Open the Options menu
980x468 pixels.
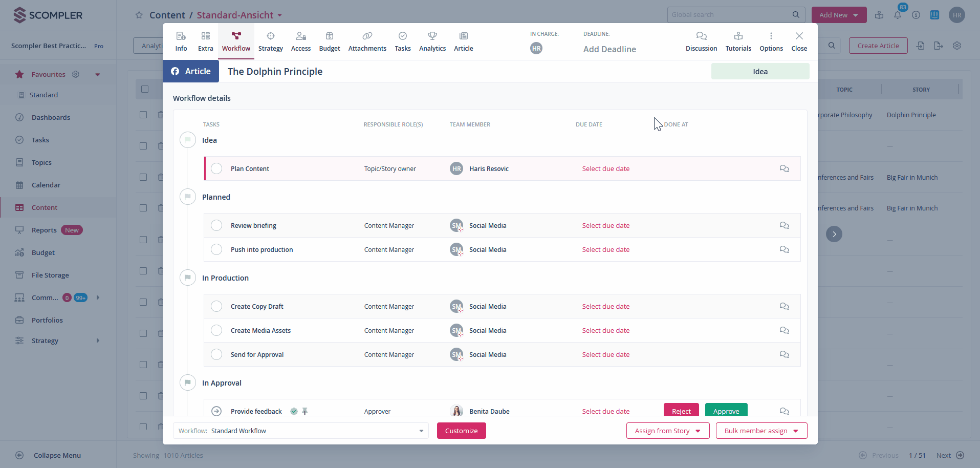(x=771, y=41)
